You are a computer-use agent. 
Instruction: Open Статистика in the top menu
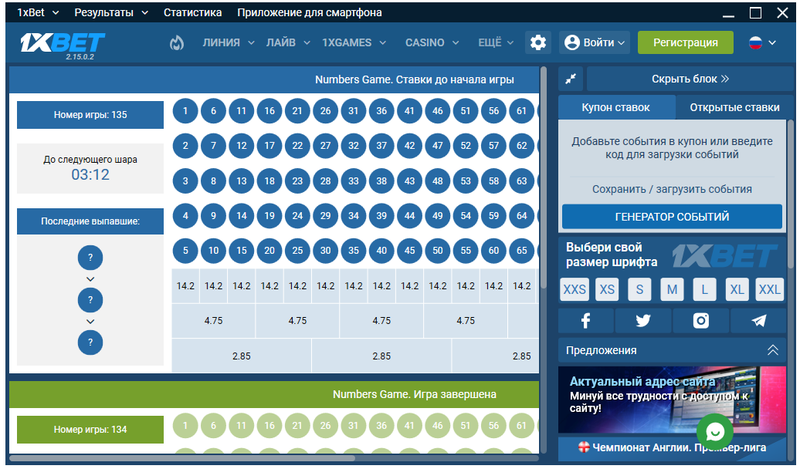click(x=192, y=12)
